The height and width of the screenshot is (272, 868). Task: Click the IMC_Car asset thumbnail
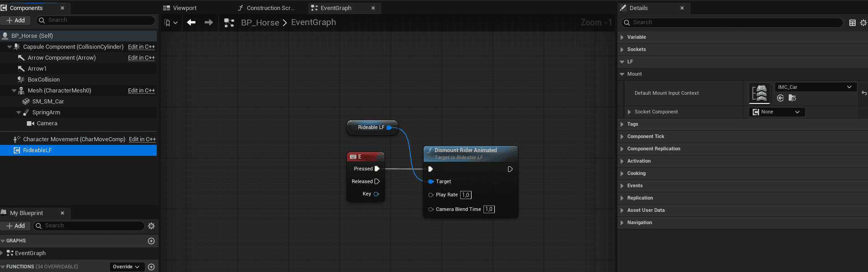[760, 93]
